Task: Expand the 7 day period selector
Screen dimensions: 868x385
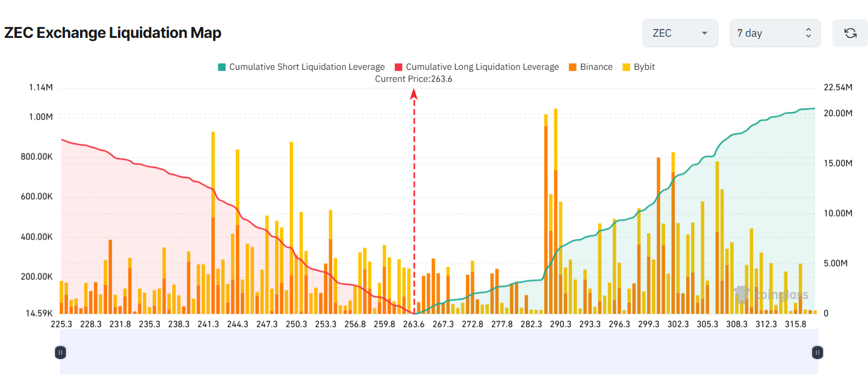Action: (x=775, y=33)
